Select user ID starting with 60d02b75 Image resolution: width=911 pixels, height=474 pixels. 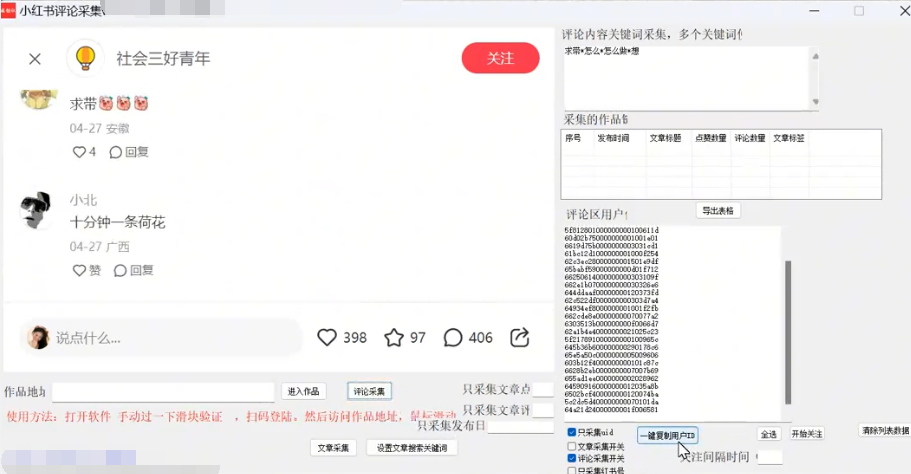coord(612,238)
